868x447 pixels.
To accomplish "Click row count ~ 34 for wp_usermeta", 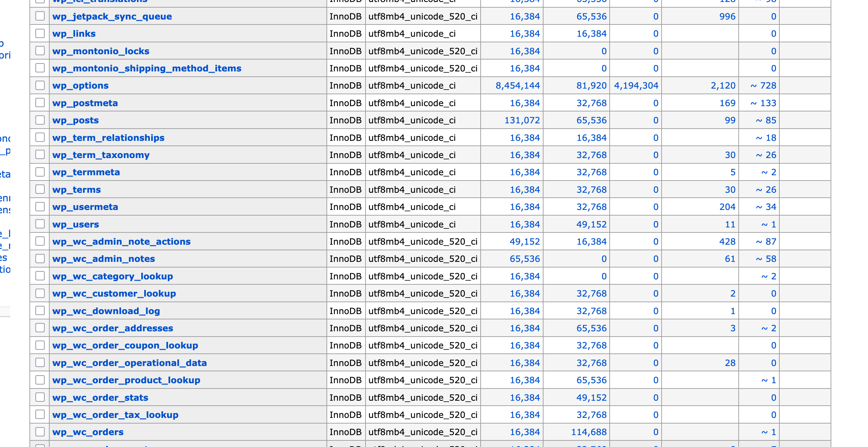I will 765,207.
